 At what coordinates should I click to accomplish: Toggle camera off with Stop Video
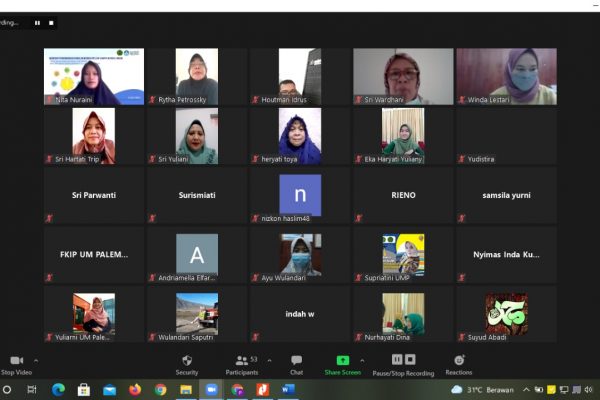[x=15, y=364]
